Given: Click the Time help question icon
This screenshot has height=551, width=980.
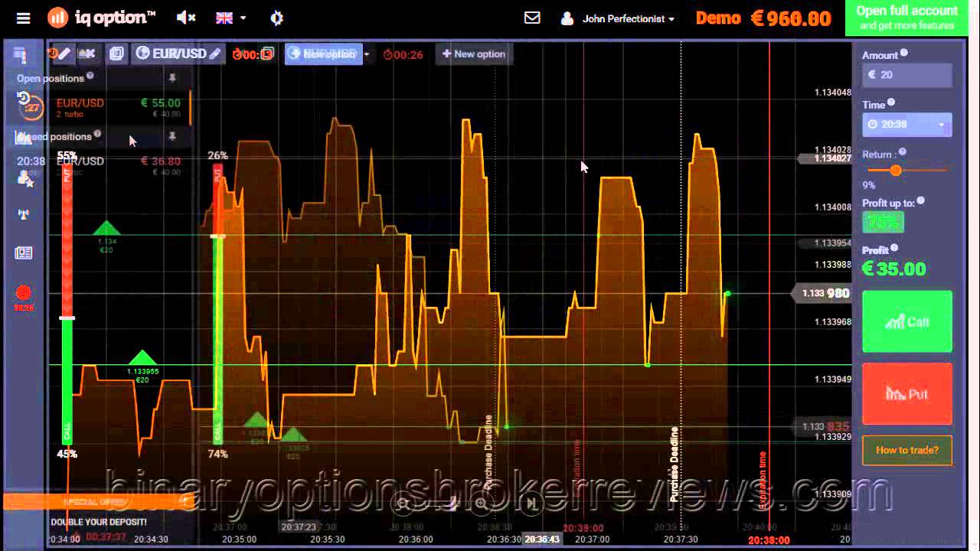Looking at the screenshot, I should coord(891,103).
